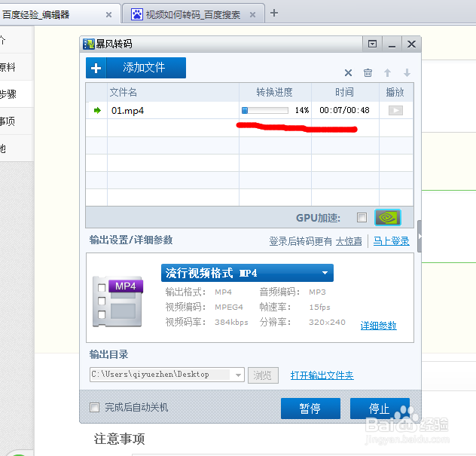Click the 浏览 browse button
The height and width of the screenshot is (456, 476).
(x=263, y=375)
